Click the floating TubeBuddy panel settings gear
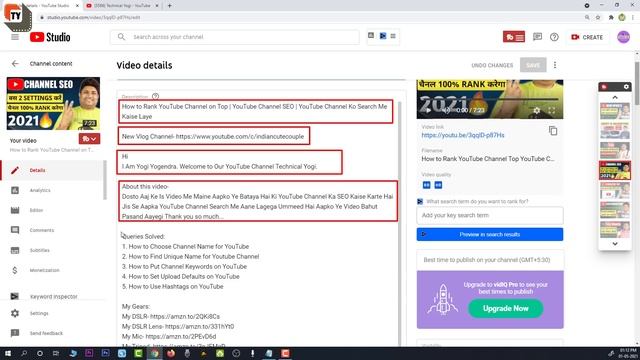This screenshot has height=360, width=640. 626,87
